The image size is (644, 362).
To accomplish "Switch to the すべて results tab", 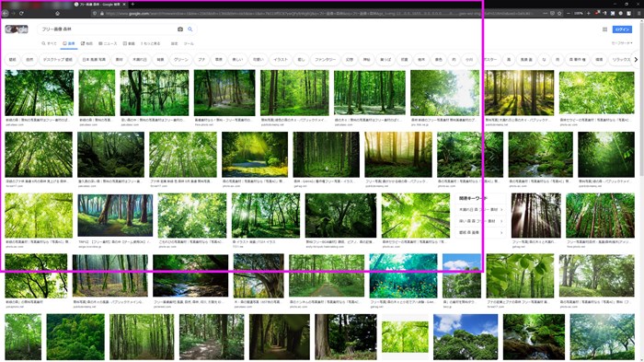I will point(50,43).
